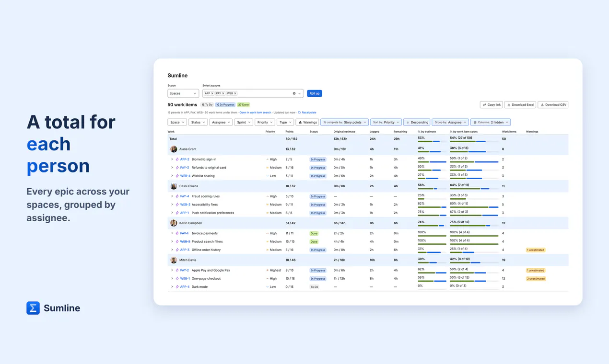Open the % complete by dropdown
609x364 pixels.
point(345,122)
